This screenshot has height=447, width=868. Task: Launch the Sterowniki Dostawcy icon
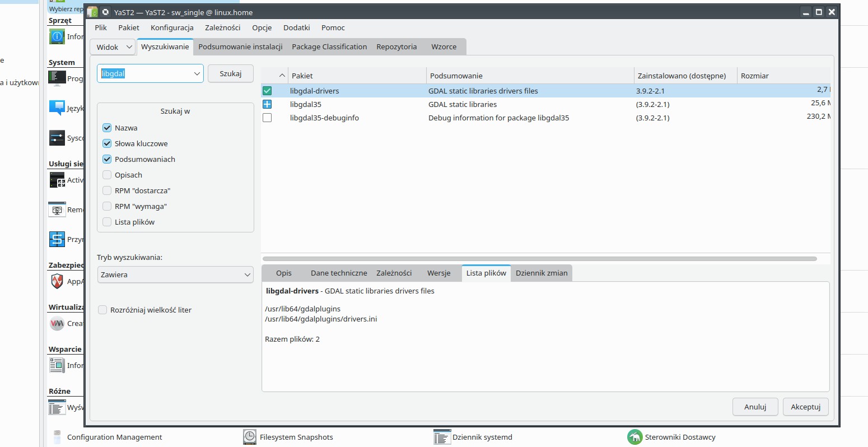pos(634,437)
